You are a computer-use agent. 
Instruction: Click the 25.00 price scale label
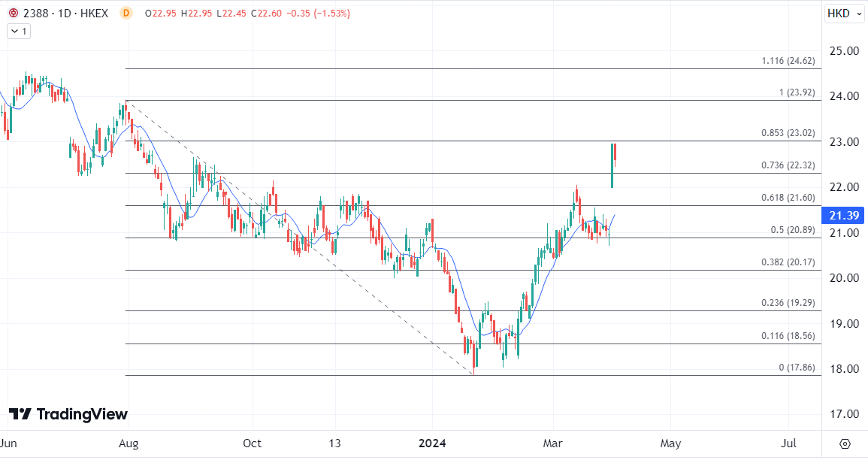(x=843, y=51)
